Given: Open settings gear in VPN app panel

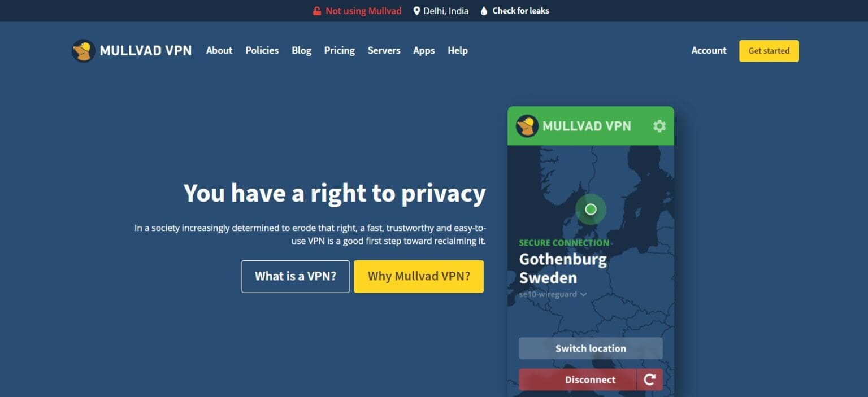Looking at the screenshot, I should coord(659,126).
